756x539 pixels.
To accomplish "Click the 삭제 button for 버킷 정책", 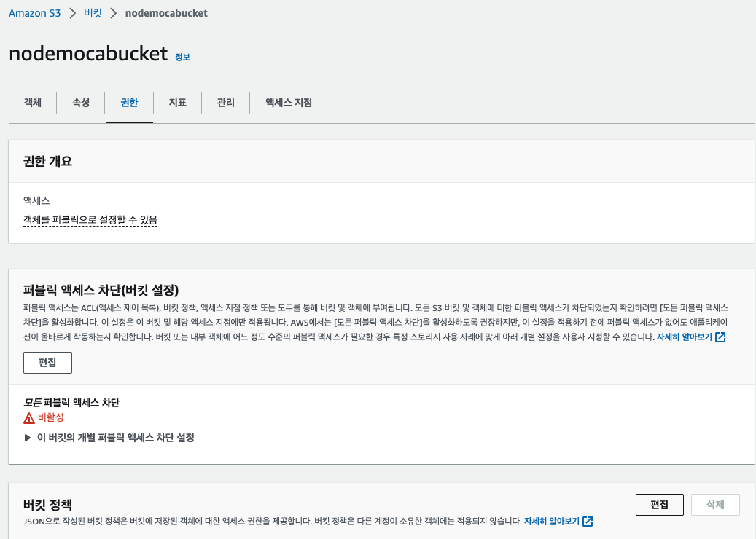I will (x=715, y=505).
